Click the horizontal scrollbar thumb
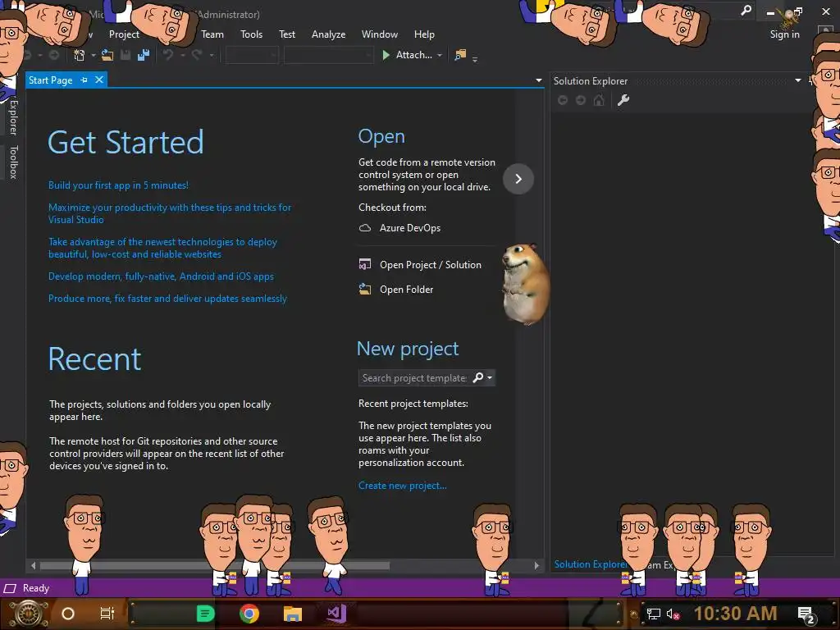This screenshot has width=840, height=630. (x=214, y=565)
